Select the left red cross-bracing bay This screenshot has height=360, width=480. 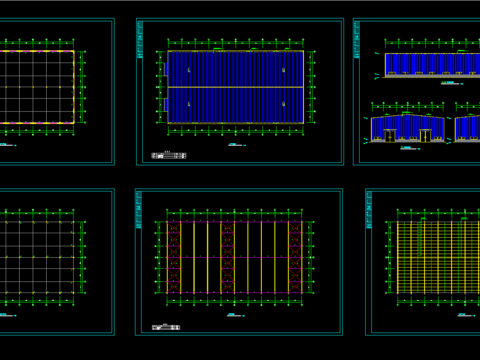click(174, 257)
